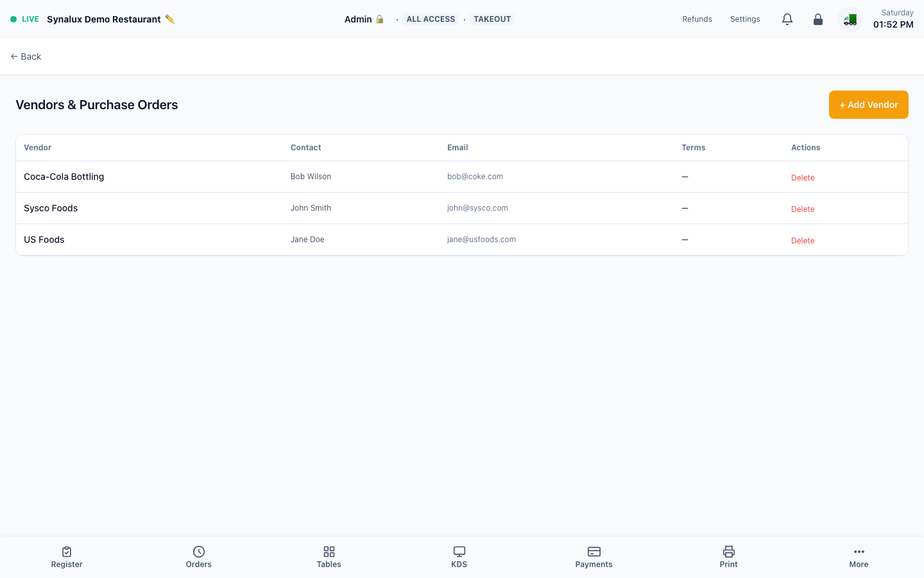Click the Actions column header
This screenshot has width=924, height=578.
pyautogui.click(x=806, y=148)
